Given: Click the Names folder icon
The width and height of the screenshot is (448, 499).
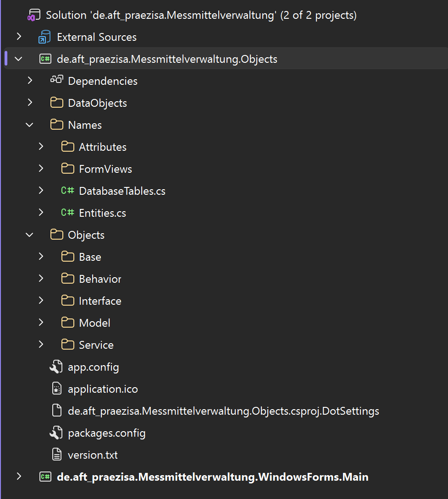Looking at the screenshot, I should [x=57, y=125].
